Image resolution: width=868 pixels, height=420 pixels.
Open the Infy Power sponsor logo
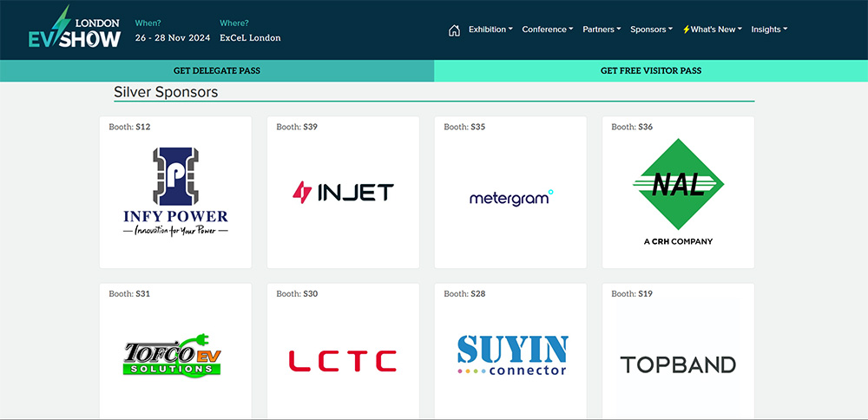pyautogui.click(x=175, y=192)
